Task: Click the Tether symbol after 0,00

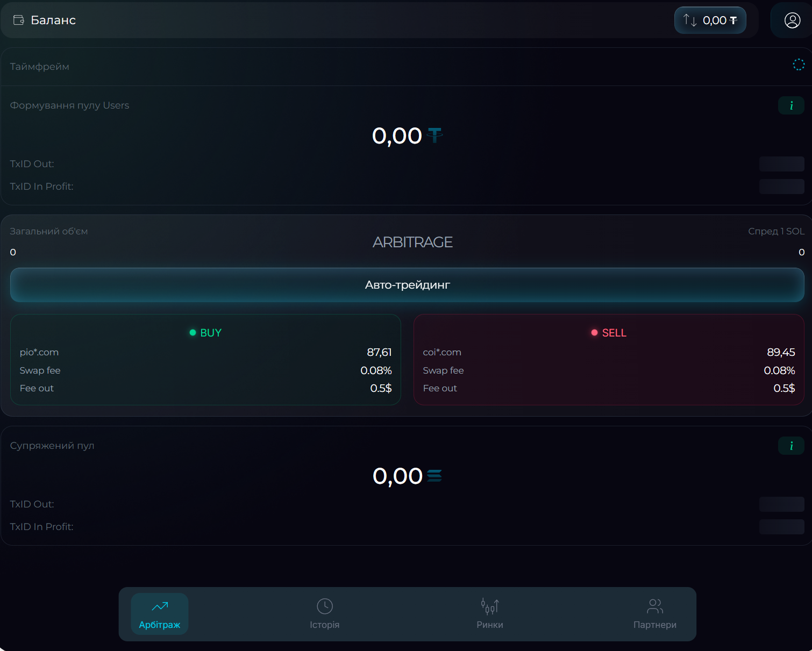Action: [434, 135]
